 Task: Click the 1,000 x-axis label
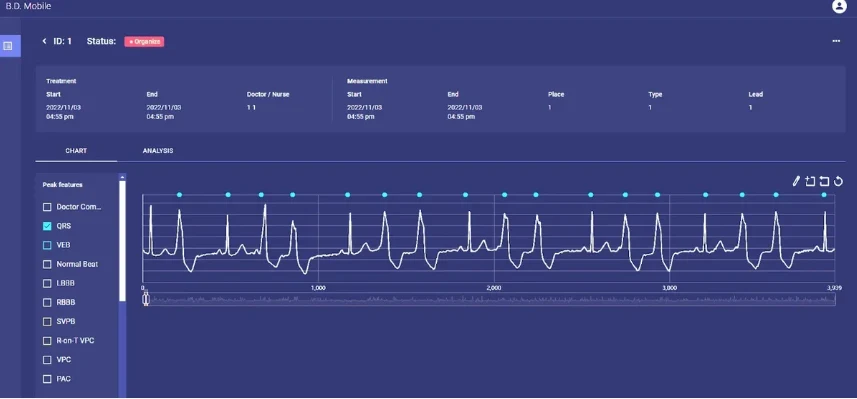[x=318, y=287]
